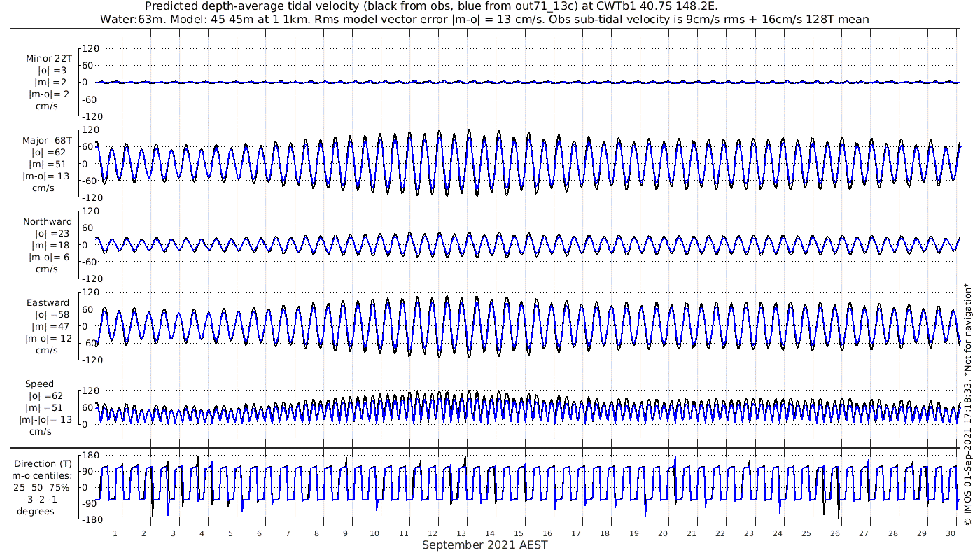
Task: Click '|m|-|o|= 13' under Speed
Action: click(x=46, y=420)
